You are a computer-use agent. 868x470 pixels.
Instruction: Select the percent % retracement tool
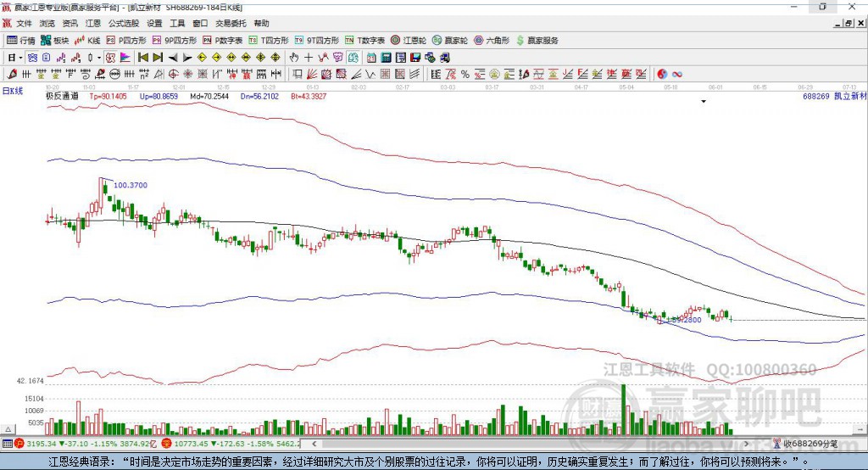(x=465, y=75)
